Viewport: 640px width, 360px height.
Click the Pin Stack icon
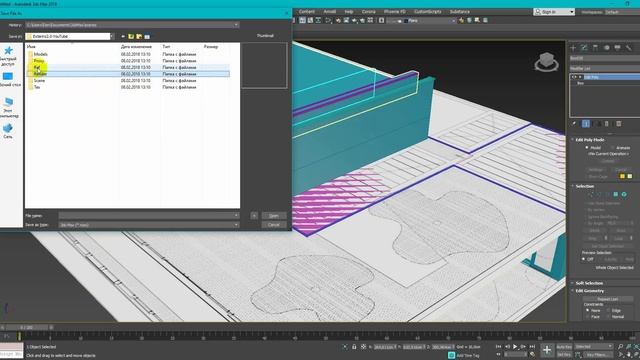click(574, 124)
